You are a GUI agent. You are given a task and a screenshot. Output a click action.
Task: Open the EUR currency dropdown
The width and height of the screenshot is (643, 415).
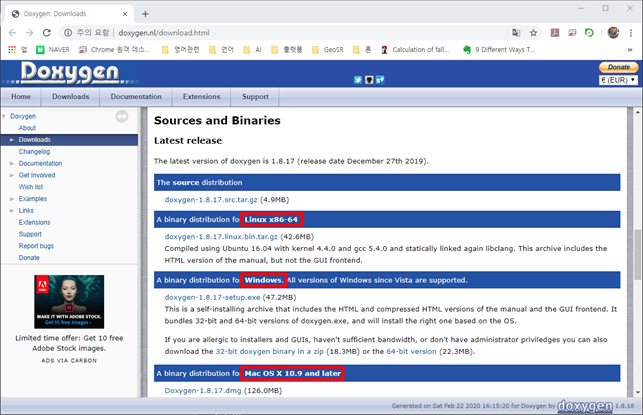point(618,80)
